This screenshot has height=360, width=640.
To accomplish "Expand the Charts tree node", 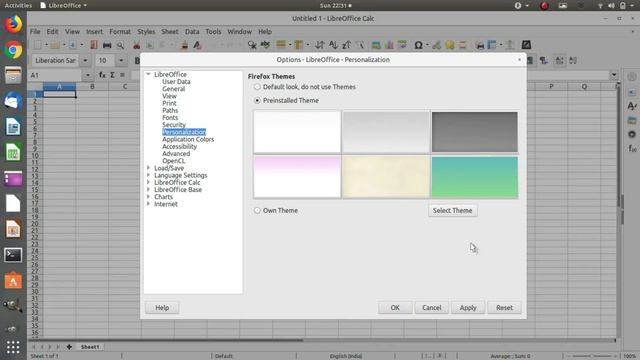I will click(149, 197).
